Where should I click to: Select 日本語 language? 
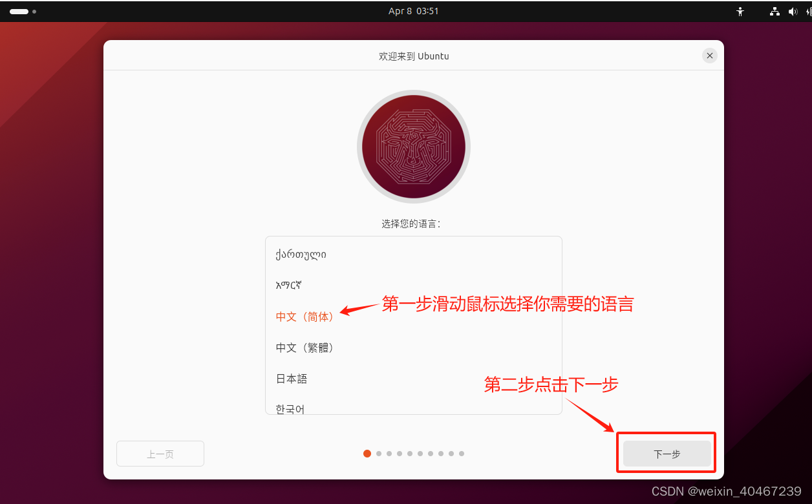point(413,379)
